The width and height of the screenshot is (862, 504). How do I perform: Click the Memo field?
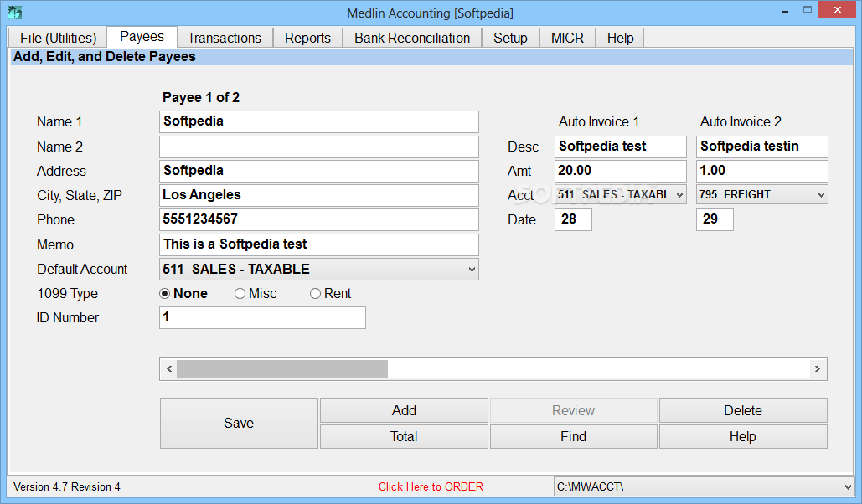click(x=319, y=244)
